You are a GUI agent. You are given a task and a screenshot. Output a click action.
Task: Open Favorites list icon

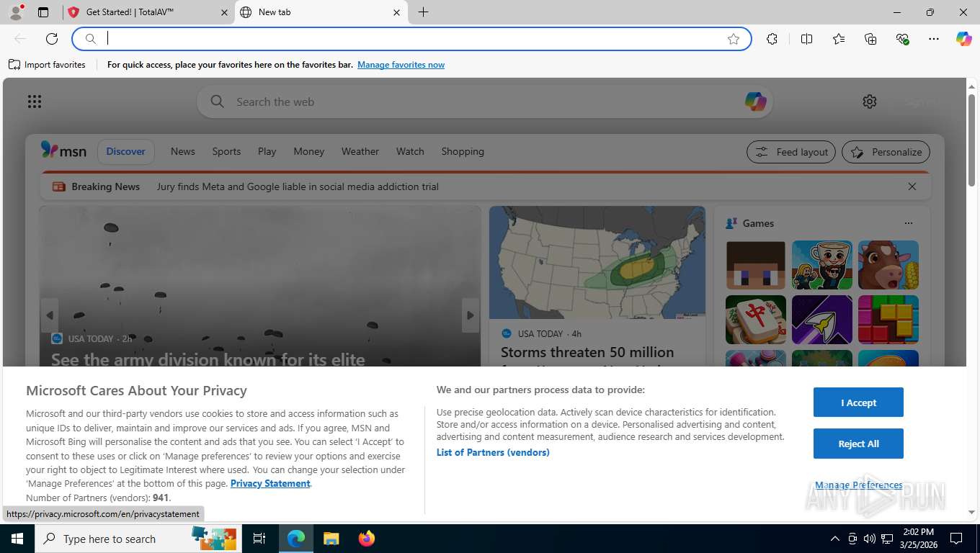(839, 39)
